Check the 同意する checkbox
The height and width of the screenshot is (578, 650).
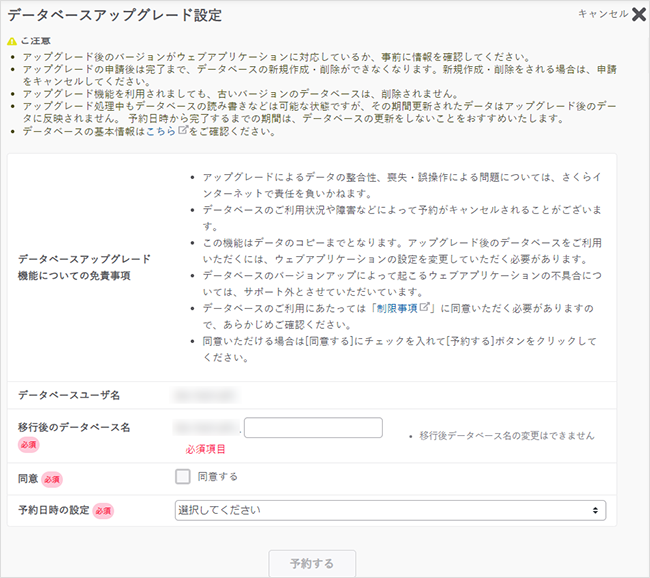182,477
